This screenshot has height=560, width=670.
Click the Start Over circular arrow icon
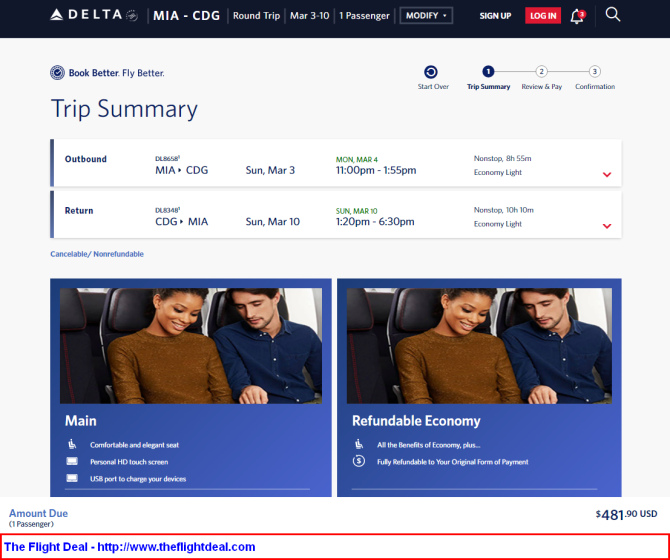point(431,72)
